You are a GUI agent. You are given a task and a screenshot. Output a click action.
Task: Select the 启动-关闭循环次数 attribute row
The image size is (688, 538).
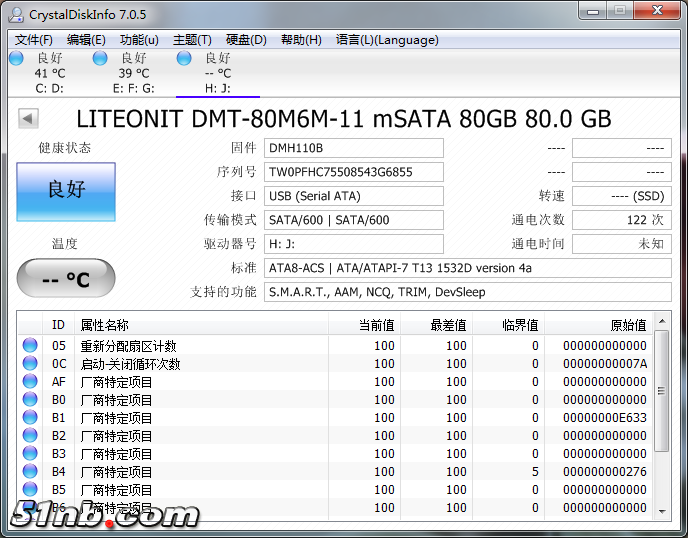pos(336,363)
